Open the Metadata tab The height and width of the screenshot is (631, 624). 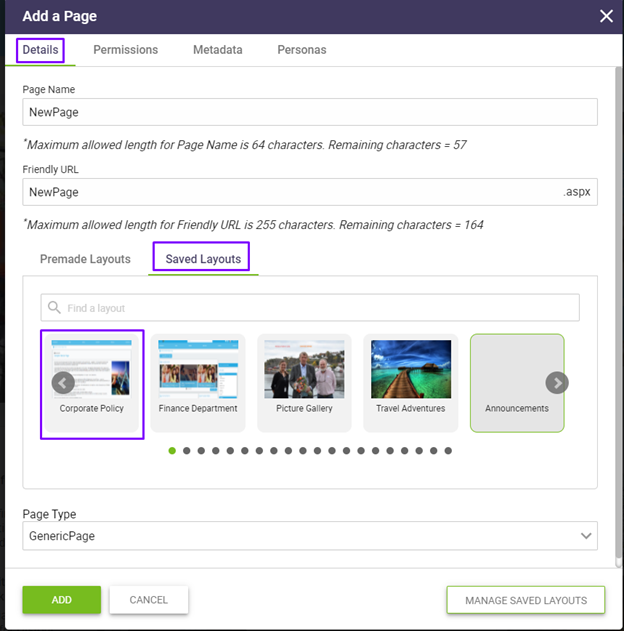218,50
